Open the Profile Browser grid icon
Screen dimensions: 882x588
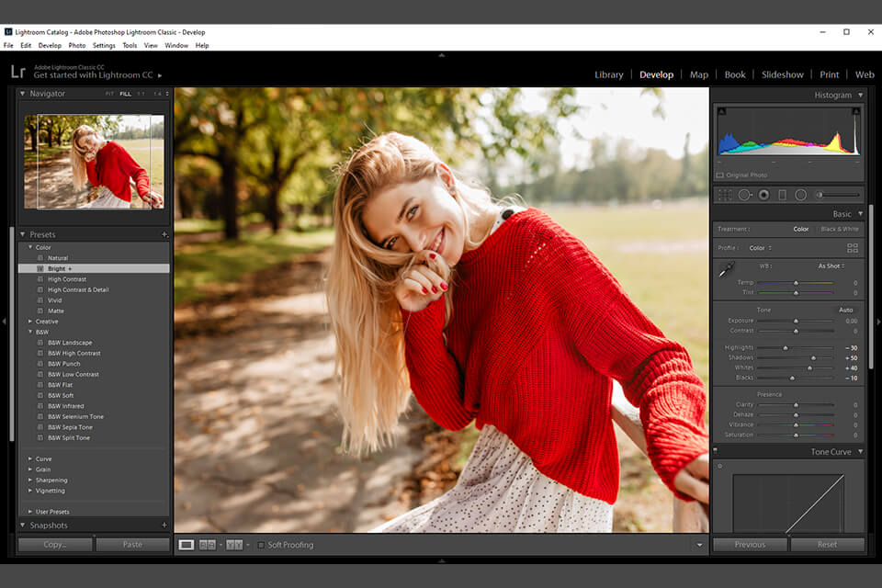click(x=854, y=247)
